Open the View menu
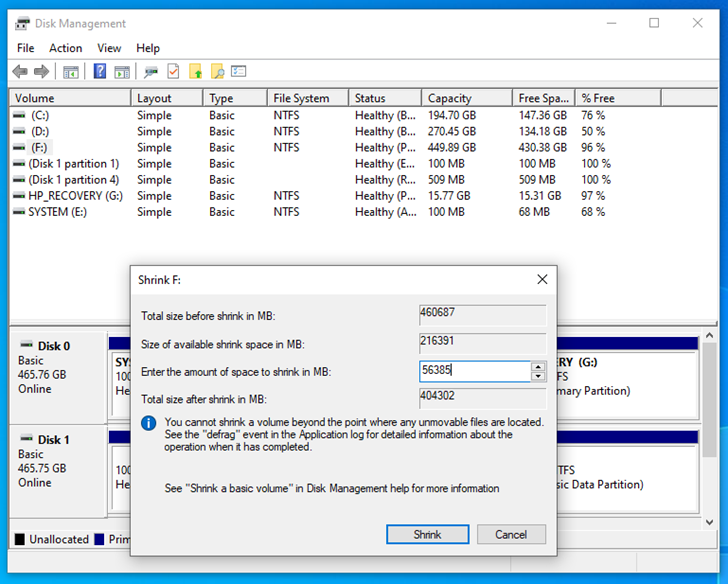 [x=109, y=48]
